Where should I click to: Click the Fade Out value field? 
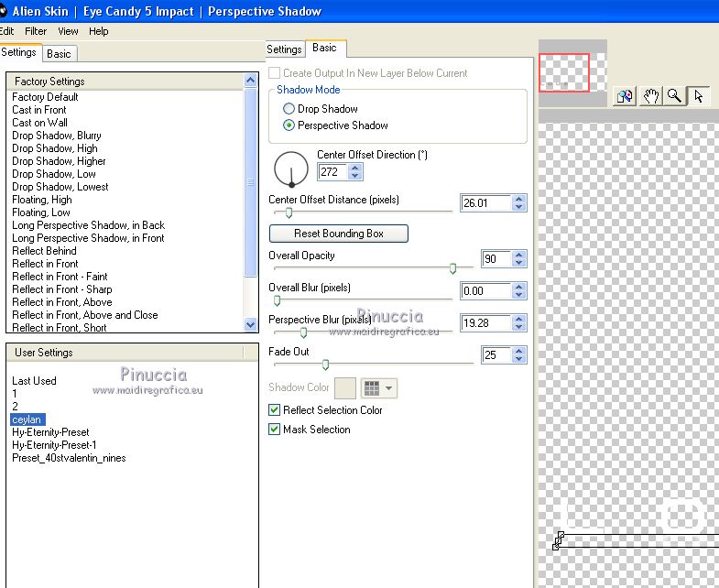pyautogui.click(x=496, y=355)
